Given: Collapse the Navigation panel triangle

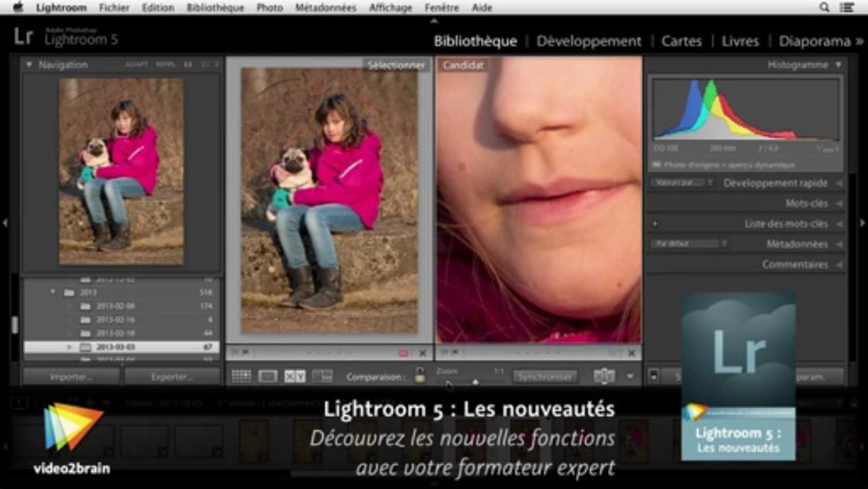Looking at the screenshot, I should (x=29, y=65).
